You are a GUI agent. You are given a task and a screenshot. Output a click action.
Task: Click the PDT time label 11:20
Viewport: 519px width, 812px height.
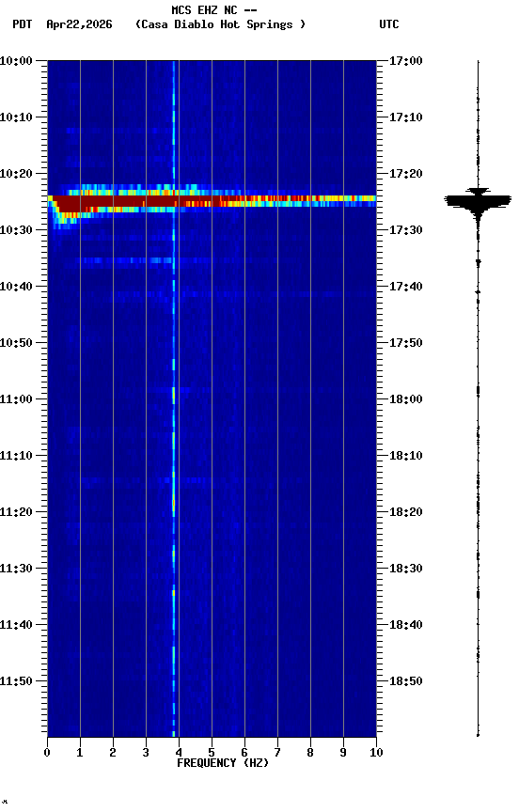(16, 513)
